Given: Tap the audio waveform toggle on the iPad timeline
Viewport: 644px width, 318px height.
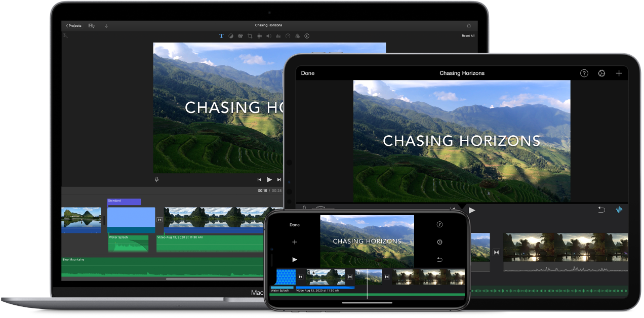Looking at the screenshot, I should click(619, 209).
